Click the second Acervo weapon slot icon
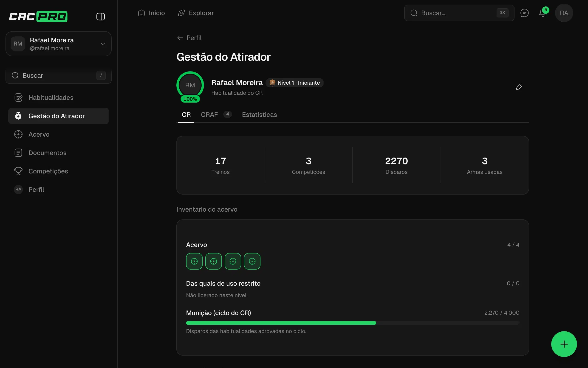The width and height of the screenshot is (588, 368). coord(213,262)
